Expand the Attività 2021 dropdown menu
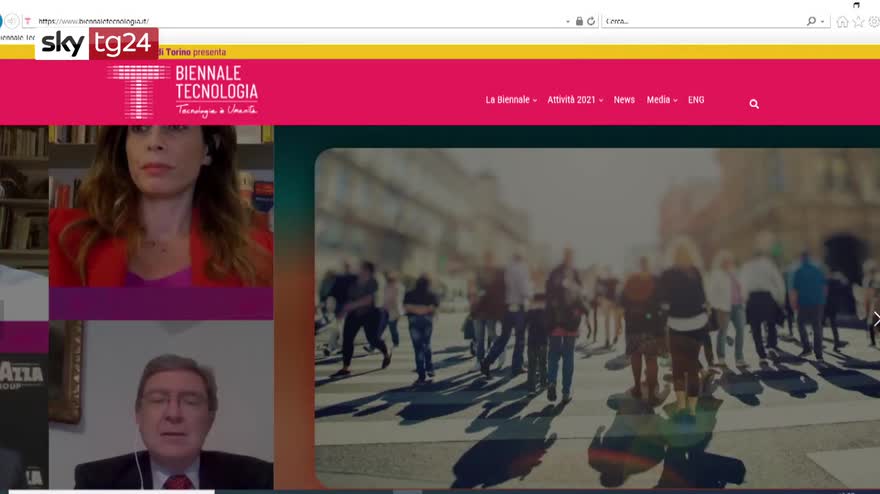This screenshot has height=494, width=880. [x=575, y=100]
